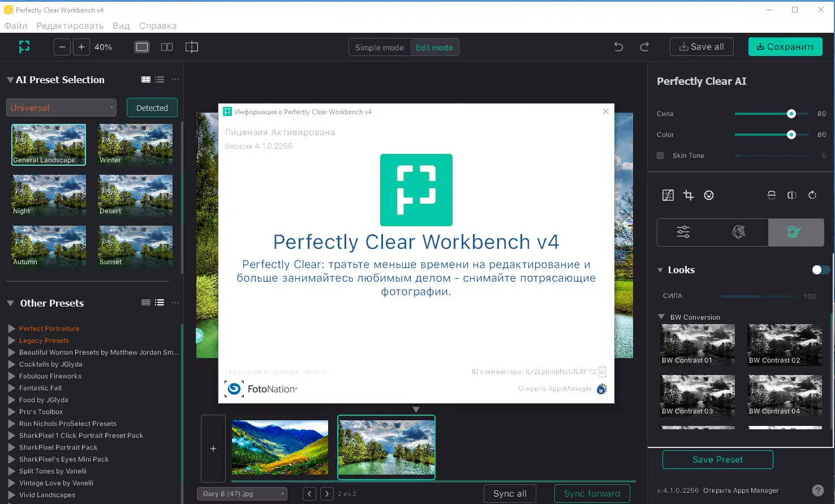835x504 pixels.
Task: Open the face editing smiley icon
Action: (x=709, y=195)
